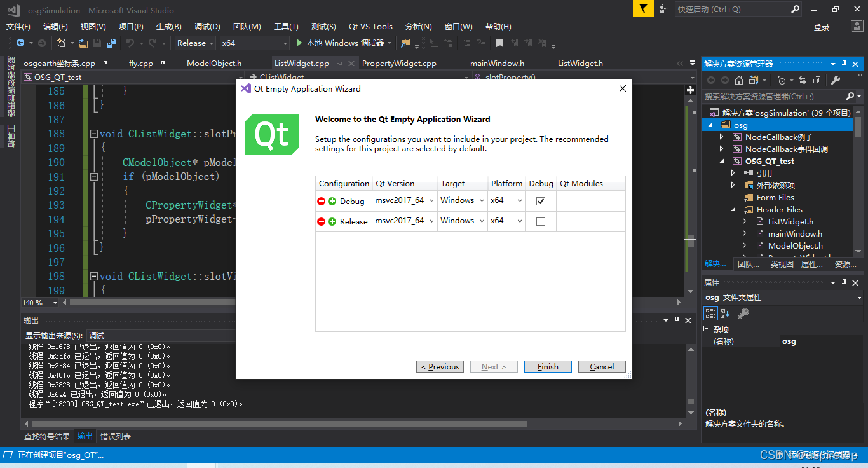
Task: Add a configuration using Debug row's green plus
Action: 332,202
